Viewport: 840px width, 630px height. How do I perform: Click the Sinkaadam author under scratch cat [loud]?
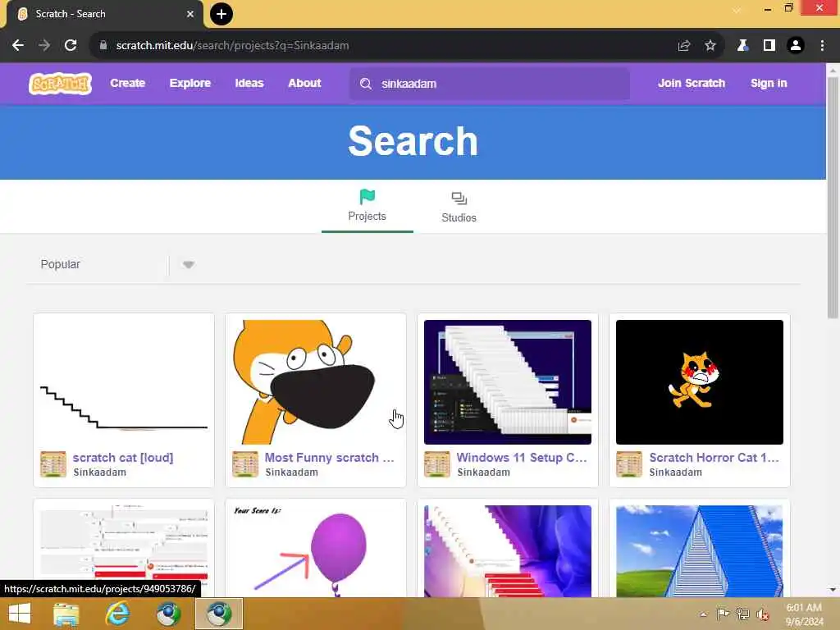point(99,472)
